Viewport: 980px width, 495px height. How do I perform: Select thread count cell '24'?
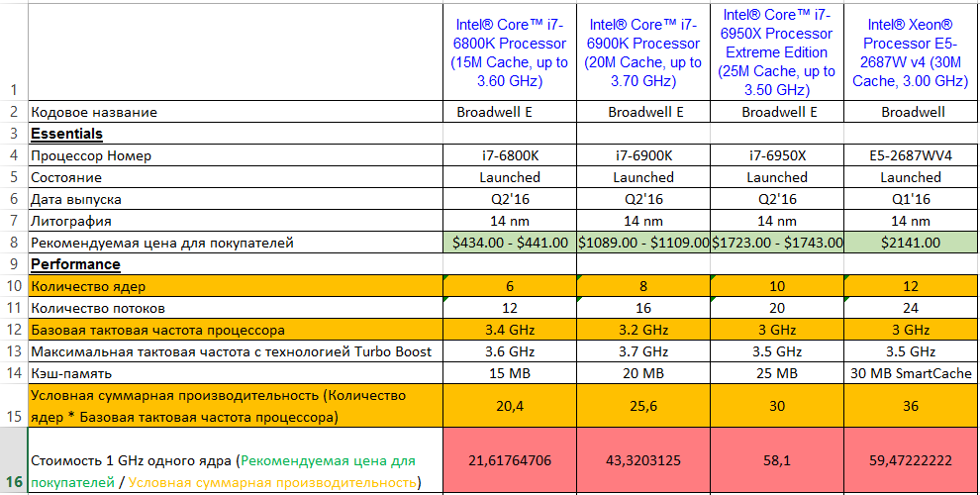pos(911,308)
